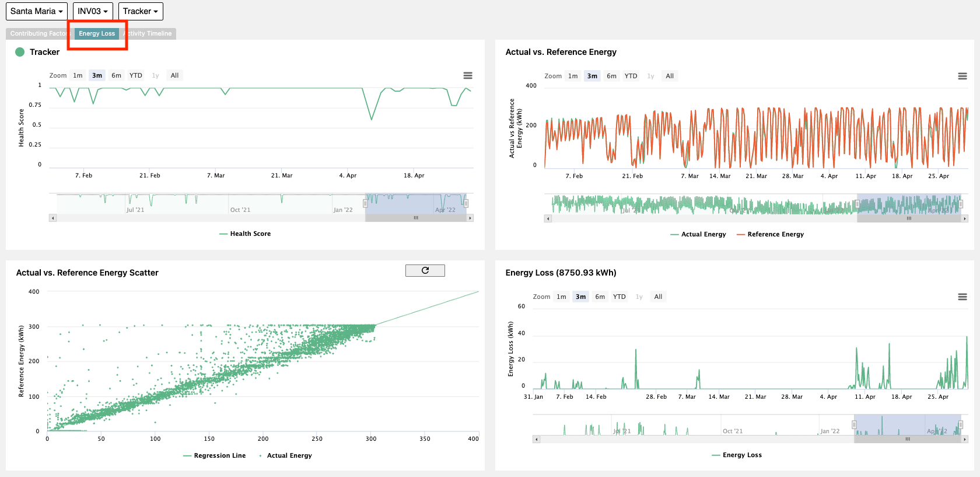
Task: Click right scroll arrow in Tracker navigator
Action: coord(470,218)
